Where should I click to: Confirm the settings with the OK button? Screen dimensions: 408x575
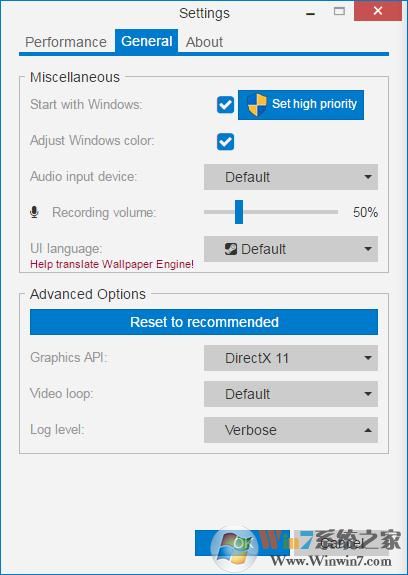point(242,543)
